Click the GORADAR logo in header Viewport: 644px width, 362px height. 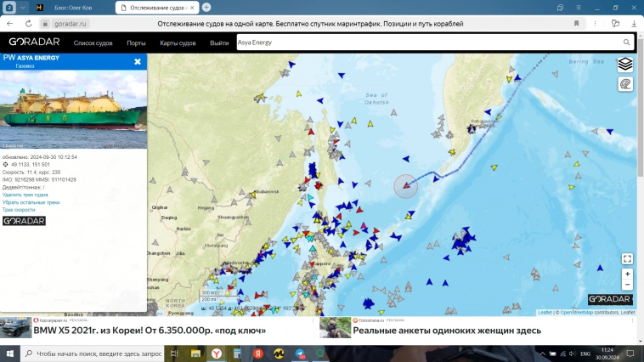(34, 42)
